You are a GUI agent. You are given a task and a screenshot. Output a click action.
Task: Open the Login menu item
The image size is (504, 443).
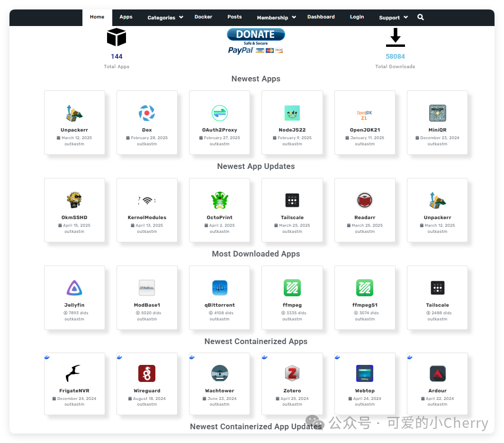coord(357,17)
